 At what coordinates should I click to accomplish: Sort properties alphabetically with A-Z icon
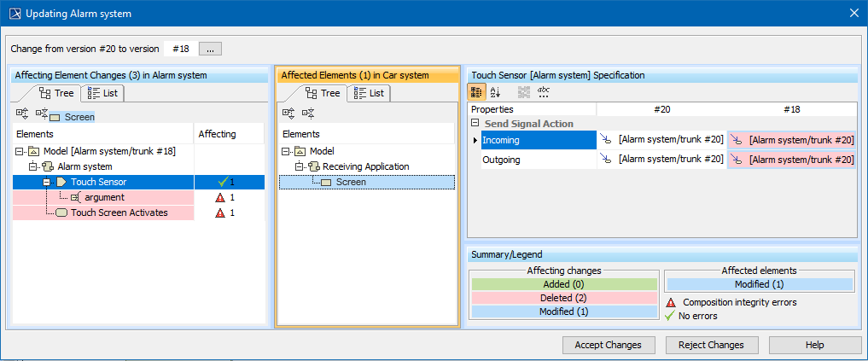497,91
